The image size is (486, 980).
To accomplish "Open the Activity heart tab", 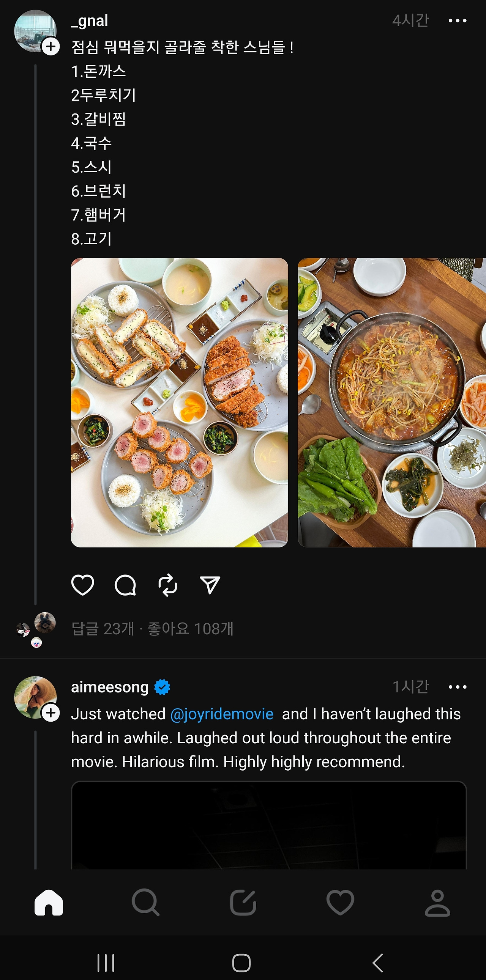I will pos(340,902).
